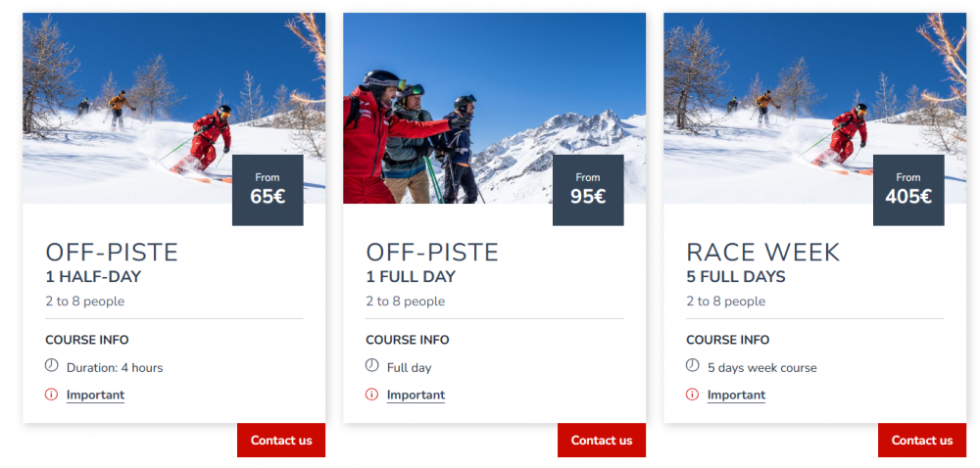Click the From 95€ price badge
Viewport: 980px width, 468px height.
point(588,190)
